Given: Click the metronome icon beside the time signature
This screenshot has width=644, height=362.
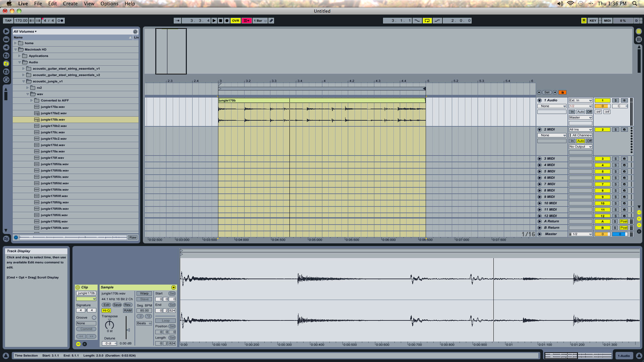Looking at the screenshot, I should tap(60, 21).
